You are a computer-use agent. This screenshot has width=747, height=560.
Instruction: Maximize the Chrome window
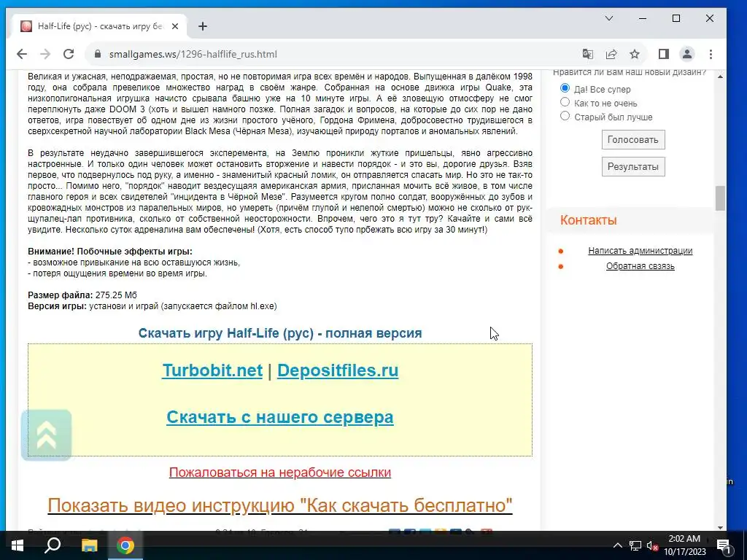[x=676, y=18]
